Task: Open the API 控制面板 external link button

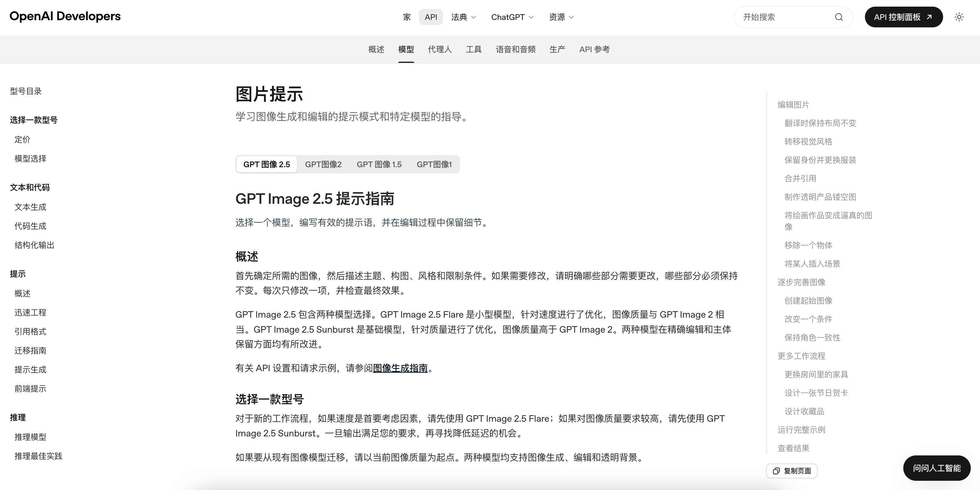Action: [x=904, y=17]
